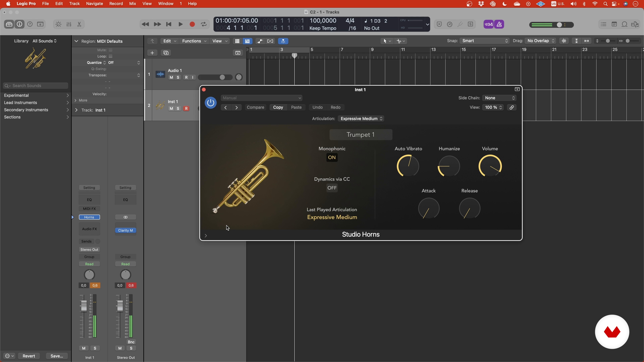Screen dimensions: 644x362
Task: Check the Loop checkbox in Region inspector
Action: (111, 56)
